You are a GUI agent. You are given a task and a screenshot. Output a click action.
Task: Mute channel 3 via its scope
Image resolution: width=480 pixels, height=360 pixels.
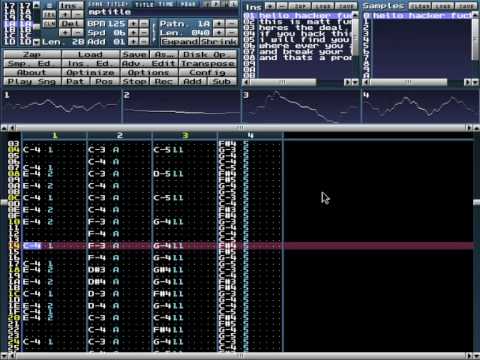click(301, 106)
